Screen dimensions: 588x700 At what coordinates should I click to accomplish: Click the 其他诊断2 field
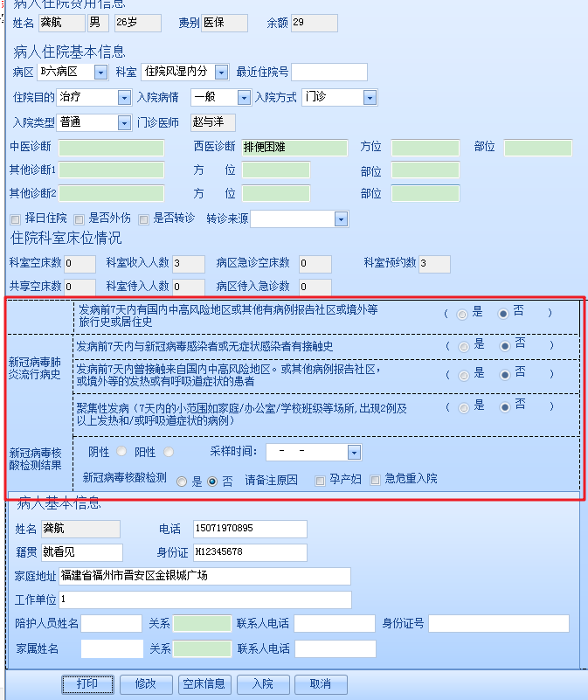coord(111,194)
